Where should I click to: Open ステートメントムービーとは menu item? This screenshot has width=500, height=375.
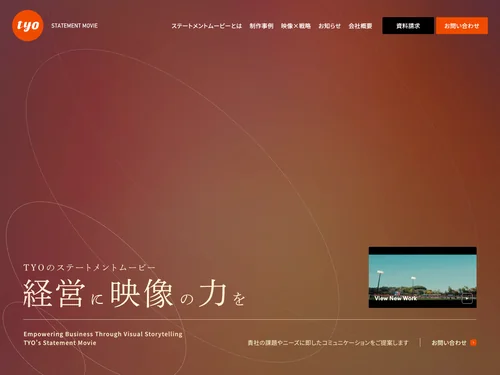point(207,26)
